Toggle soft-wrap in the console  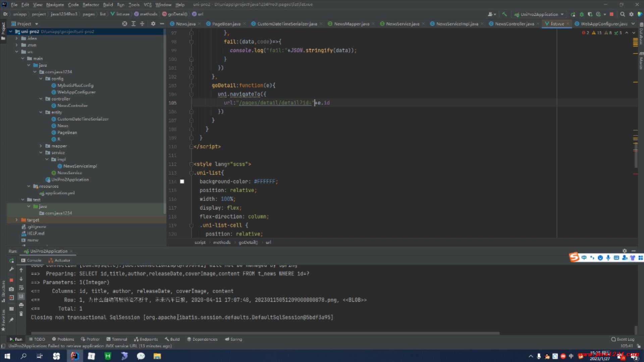pyautogui.click(x=21, y=288)
